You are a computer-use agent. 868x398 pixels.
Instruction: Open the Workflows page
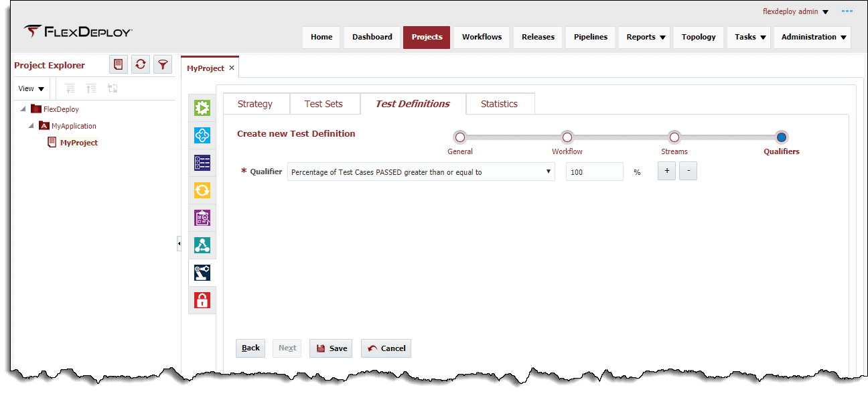[x=482, y=37]
